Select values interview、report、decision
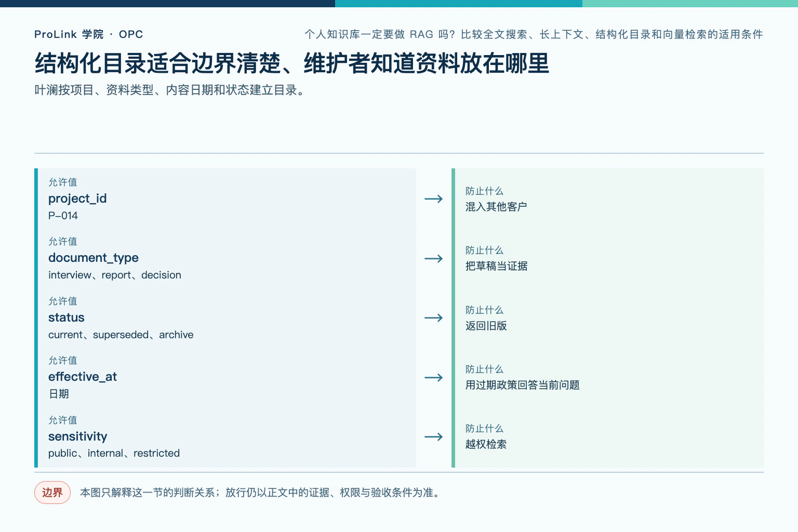The height and width of the screenshot is (532, 798). click(x=115, y=275)
